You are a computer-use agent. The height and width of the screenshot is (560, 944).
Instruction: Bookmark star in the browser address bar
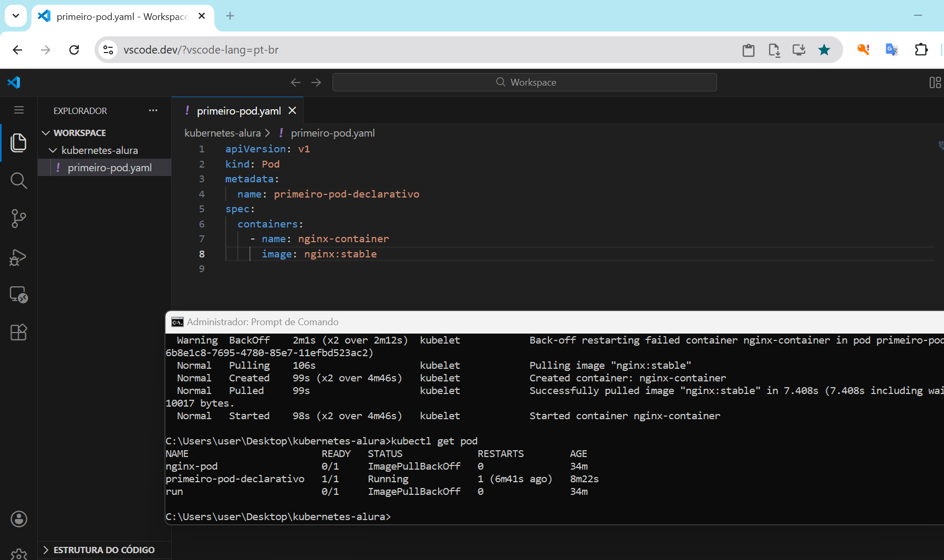click(x=824, y=50)
